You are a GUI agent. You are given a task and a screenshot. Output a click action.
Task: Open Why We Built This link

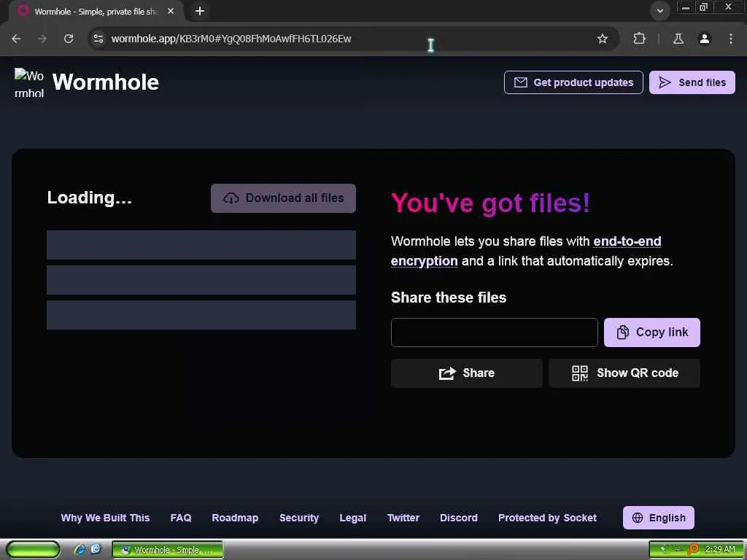[x=105, y=518]
